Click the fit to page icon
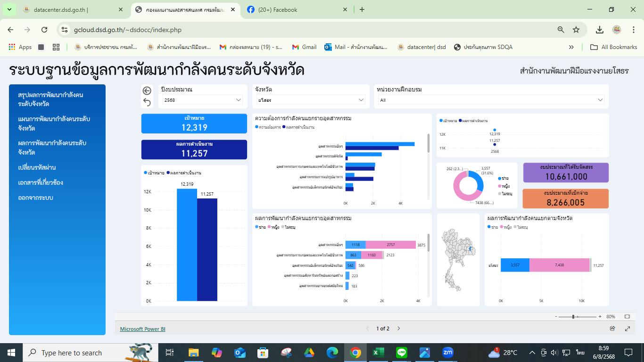The image size is (644, 362). point(627,317)
